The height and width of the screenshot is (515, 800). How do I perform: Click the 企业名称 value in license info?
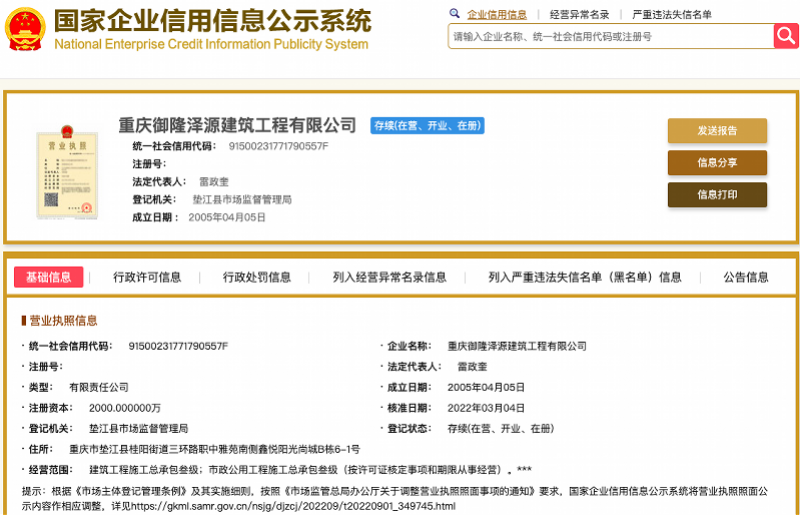(x=517, y=346)
